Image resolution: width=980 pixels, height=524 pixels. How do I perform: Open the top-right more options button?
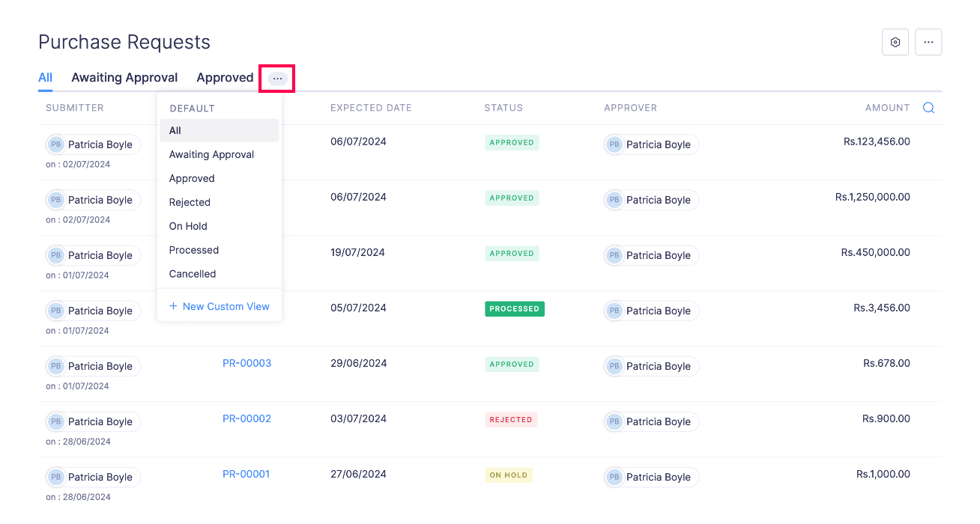[928, 43]
